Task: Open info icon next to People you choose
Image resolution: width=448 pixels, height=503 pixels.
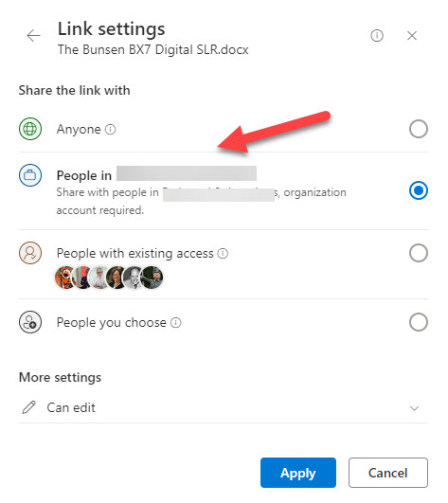Action: click(176, 322)
